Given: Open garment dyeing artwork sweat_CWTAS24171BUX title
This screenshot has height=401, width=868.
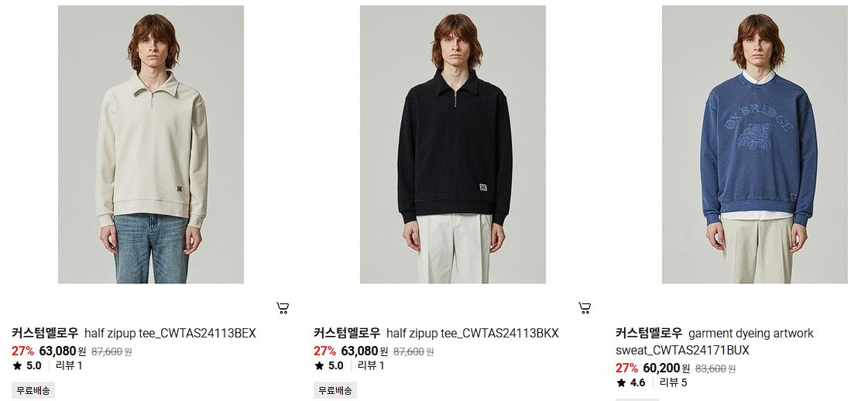Looking at the screenshot, I should tap(715, 342).
